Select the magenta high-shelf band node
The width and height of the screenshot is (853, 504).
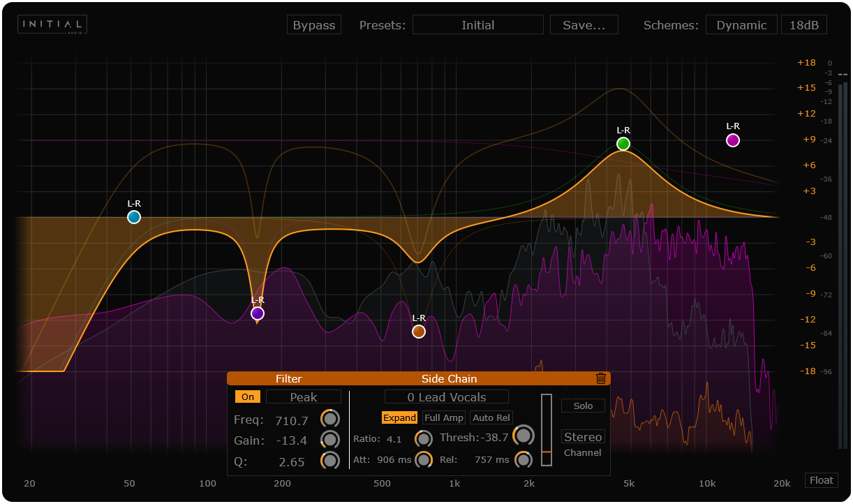tap(732, 140)
